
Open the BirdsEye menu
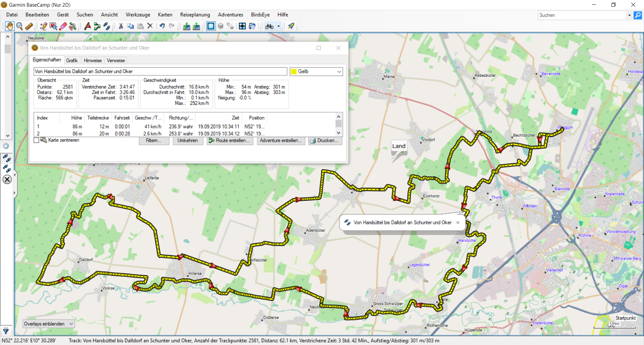[260, 15]
